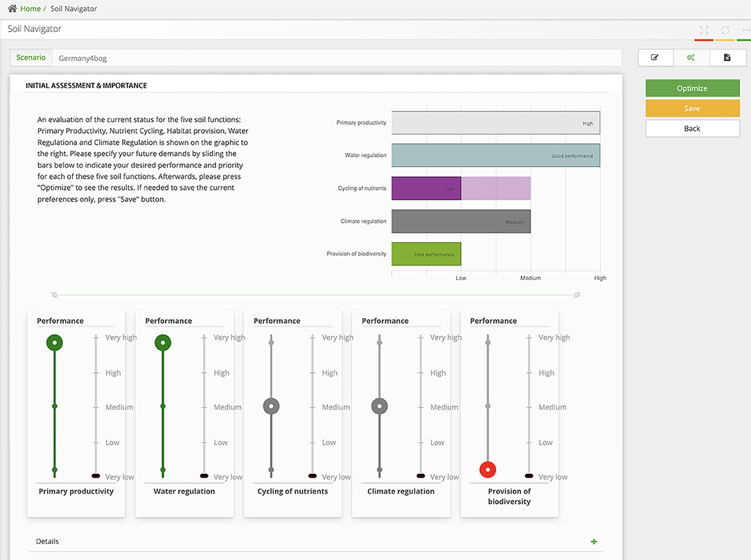Viewport: 751px width, 560px height.
Task: Click the Climate regulation performance slider handle
Action: click(x=380, y=406)
